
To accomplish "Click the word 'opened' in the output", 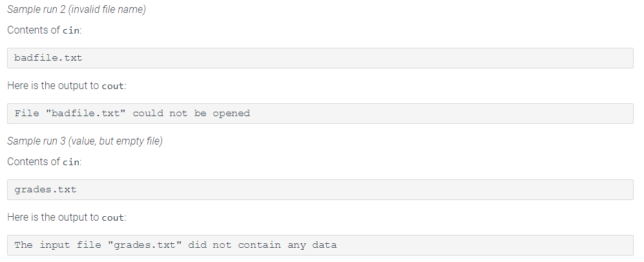I will (x=231, y=114).
